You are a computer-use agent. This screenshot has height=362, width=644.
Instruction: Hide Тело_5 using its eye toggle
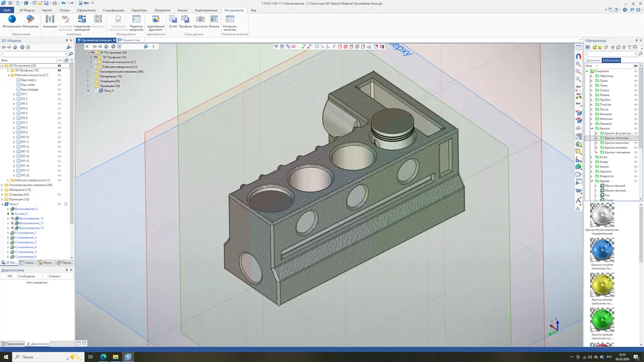point(59,204)
